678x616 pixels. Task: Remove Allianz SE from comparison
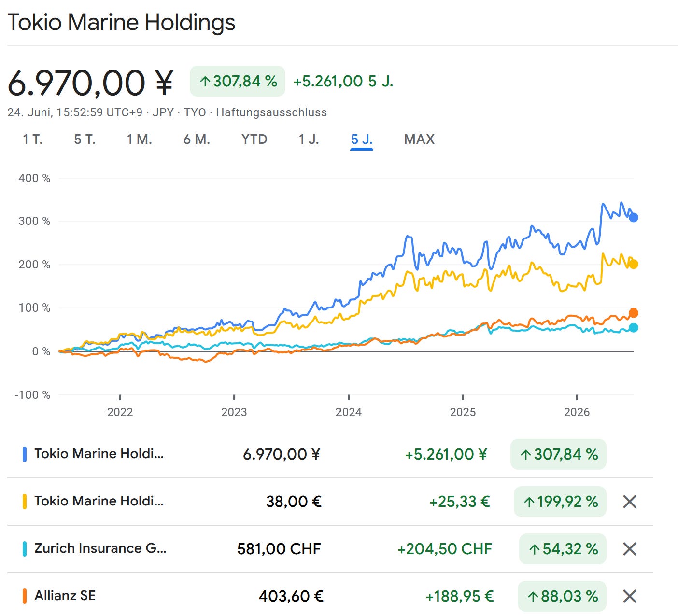tap(630, 596)
